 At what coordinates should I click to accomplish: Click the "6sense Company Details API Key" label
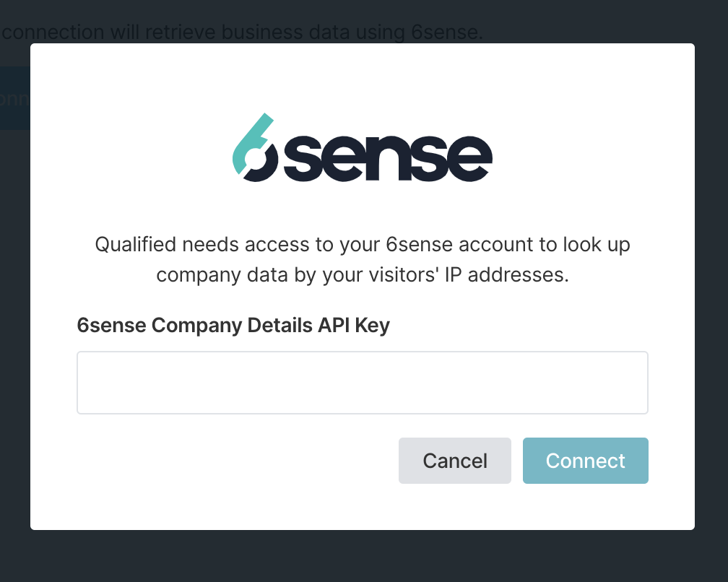(x=233, y=326)
